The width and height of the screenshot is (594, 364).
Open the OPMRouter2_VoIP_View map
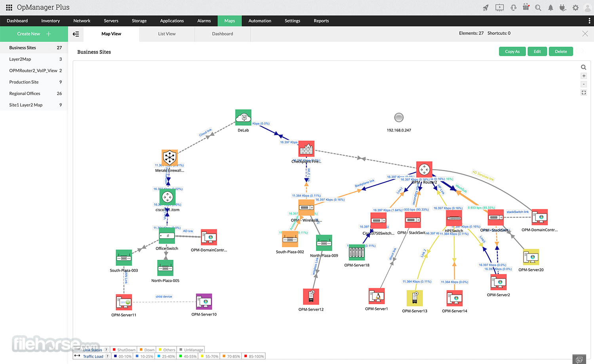point(34,71)
